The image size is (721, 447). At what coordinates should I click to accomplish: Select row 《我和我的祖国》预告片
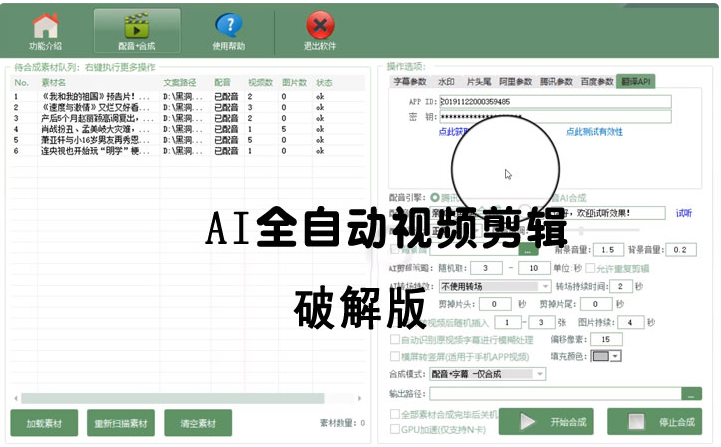188,97
